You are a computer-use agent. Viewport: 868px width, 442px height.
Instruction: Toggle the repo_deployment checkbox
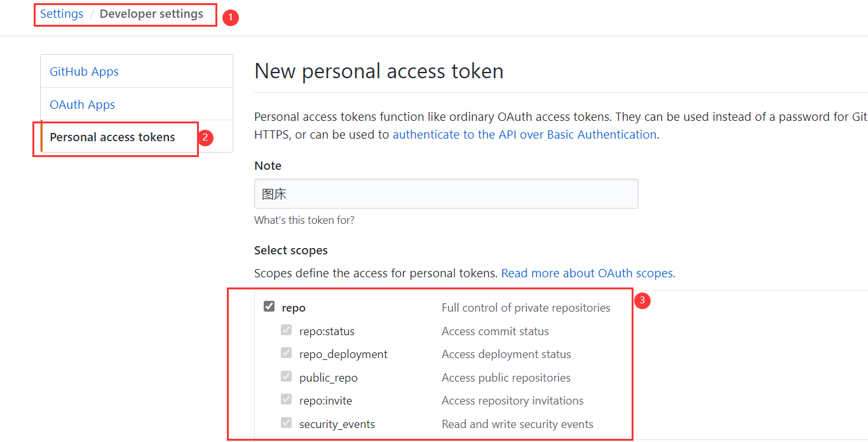click(x=287, y=354)
